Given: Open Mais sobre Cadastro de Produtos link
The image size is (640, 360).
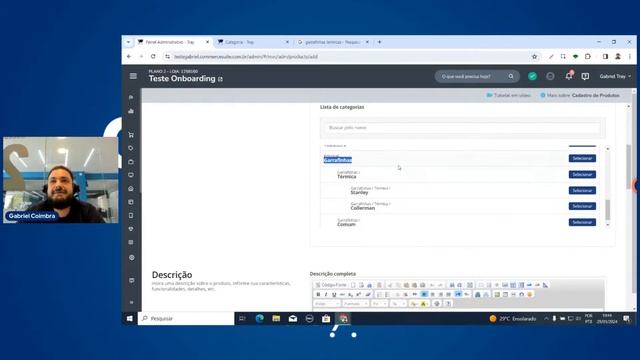Looking at the screenshot, I should (x=580, y=95).
